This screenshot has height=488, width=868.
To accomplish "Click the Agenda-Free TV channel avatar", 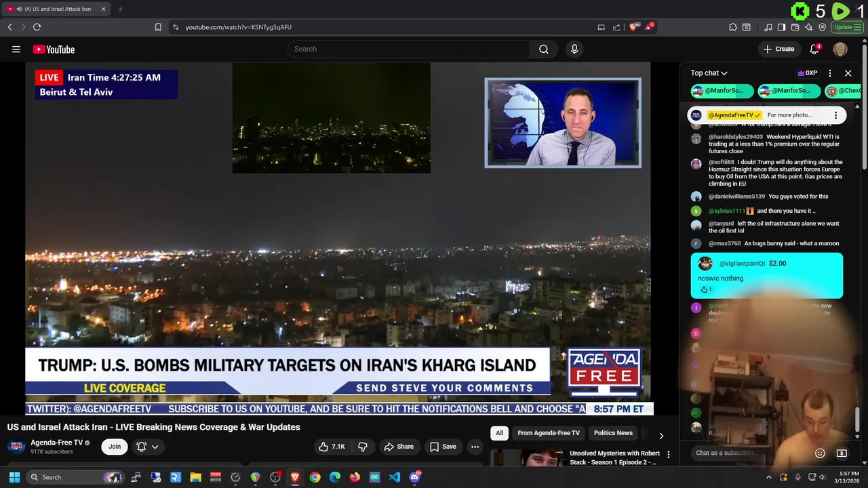I will [x=16, y=447].
